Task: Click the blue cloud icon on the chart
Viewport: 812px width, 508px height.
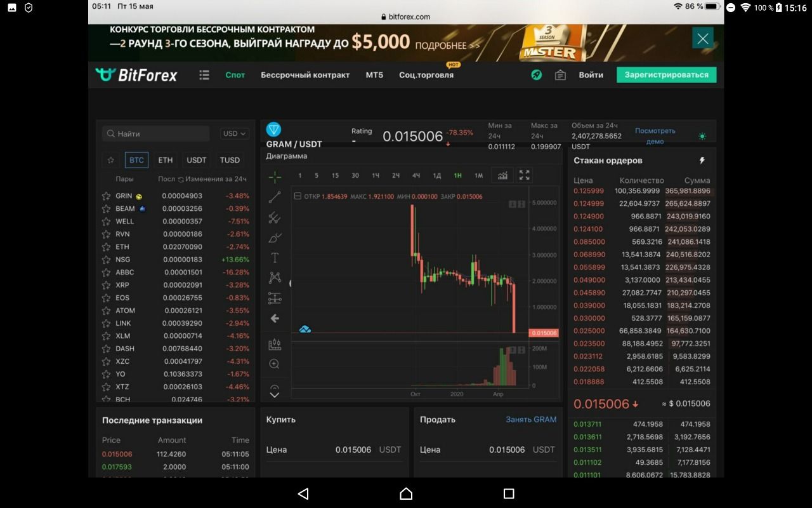Action: (305, 329)
